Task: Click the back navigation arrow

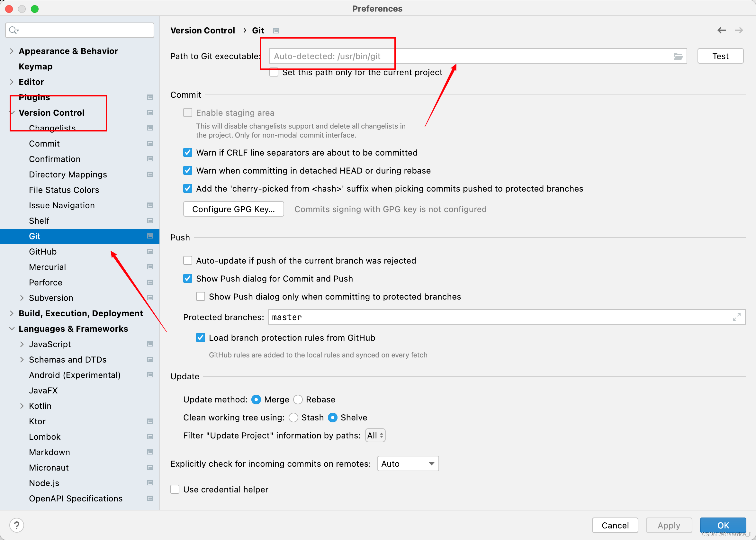Action: pyautogui.click(x=721, y=30)
